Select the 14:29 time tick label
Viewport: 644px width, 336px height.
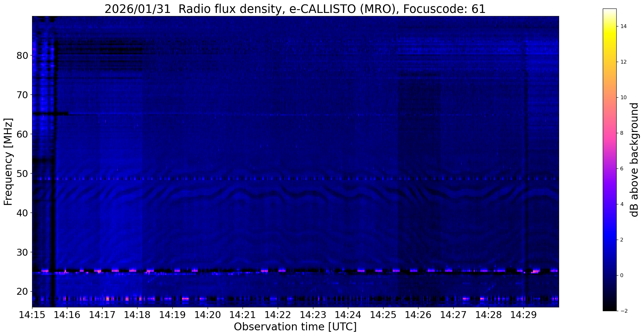524,315
